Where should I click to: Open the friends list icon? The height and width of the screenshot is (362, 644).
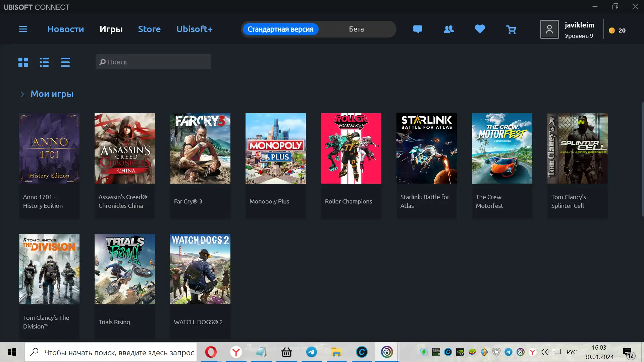(x=448, y=29)
